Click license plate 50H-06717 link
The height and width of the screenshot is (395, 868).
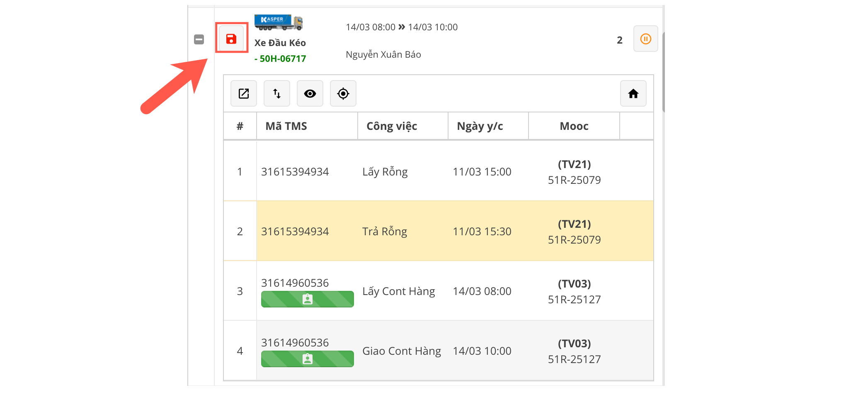click(x=282, y=59)
